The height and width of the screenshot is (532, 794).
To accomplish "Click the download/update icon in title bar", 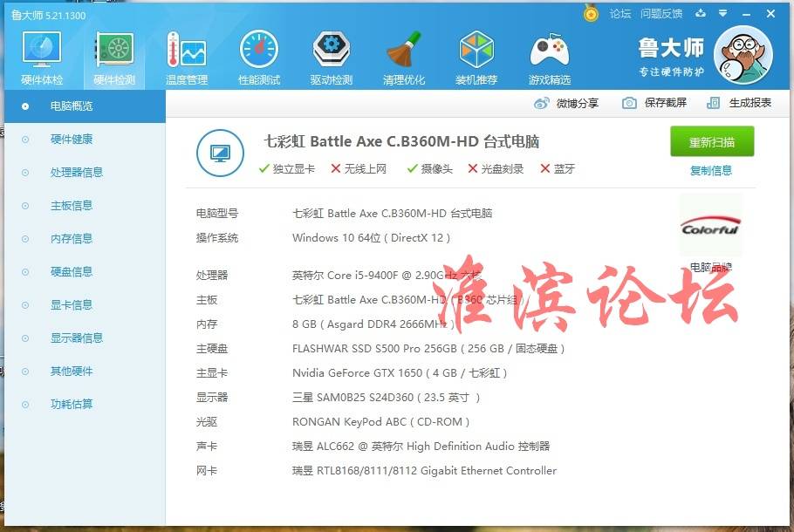I will tap(701, 13).
